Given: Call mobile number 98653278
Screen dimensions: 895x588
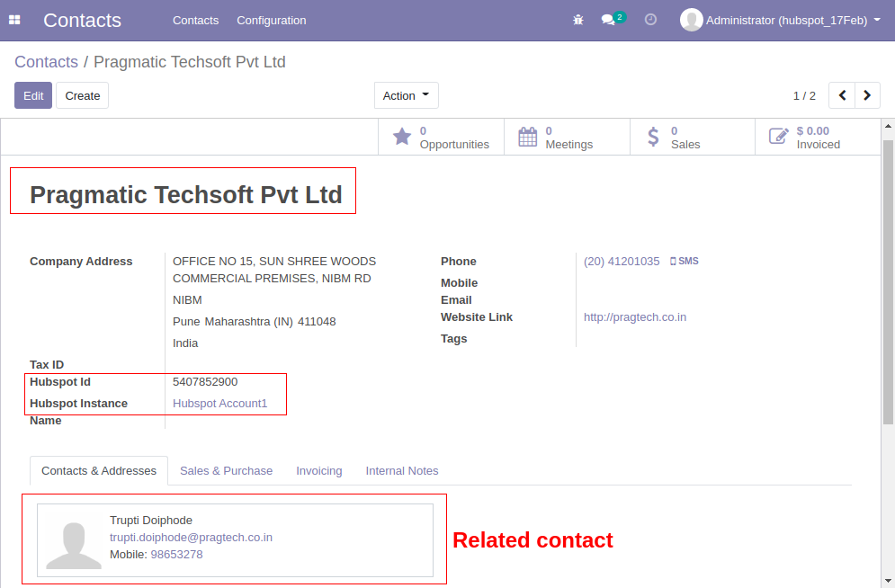Looking at the screenshot, I should (x=176, y=555).
